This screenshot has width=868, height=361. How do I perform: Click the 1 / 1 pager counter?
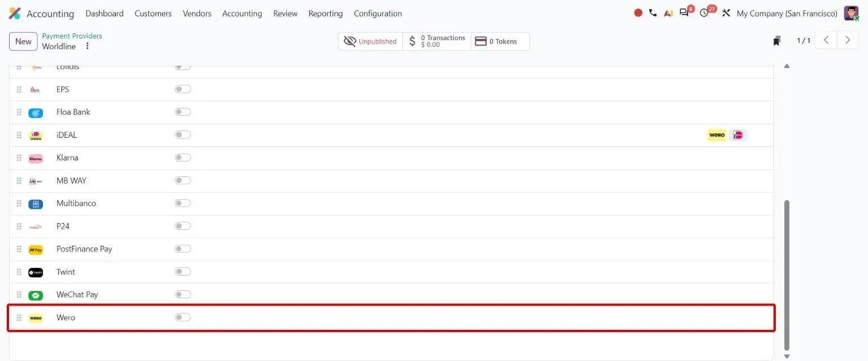804,41
